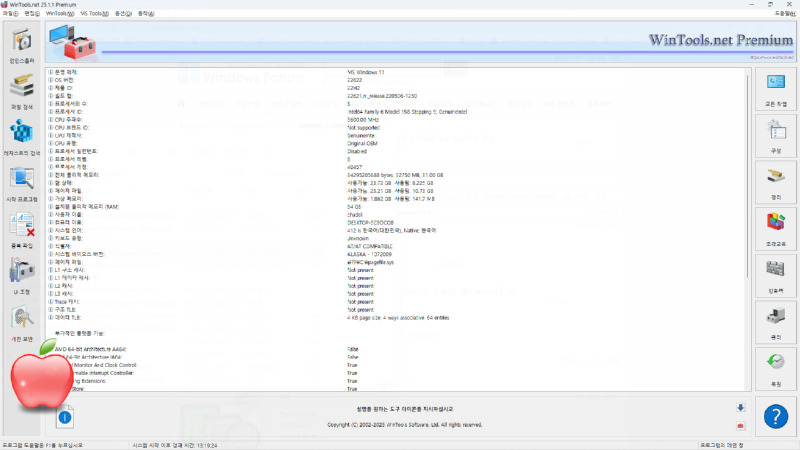The height and width of the screenshot is (450, 800).
Task: Click the copyright line in the bottom panel
Action: point(405,424)
